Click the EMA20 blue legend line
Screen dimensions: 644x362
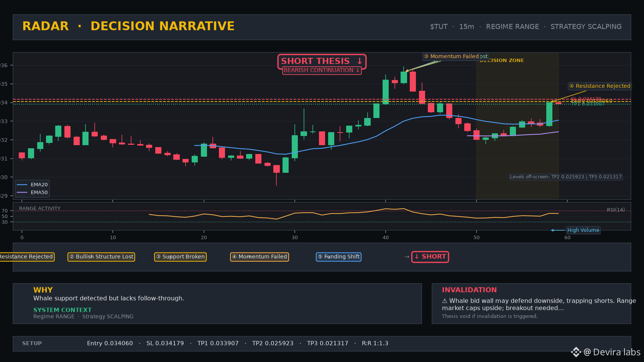click(22, 185)
